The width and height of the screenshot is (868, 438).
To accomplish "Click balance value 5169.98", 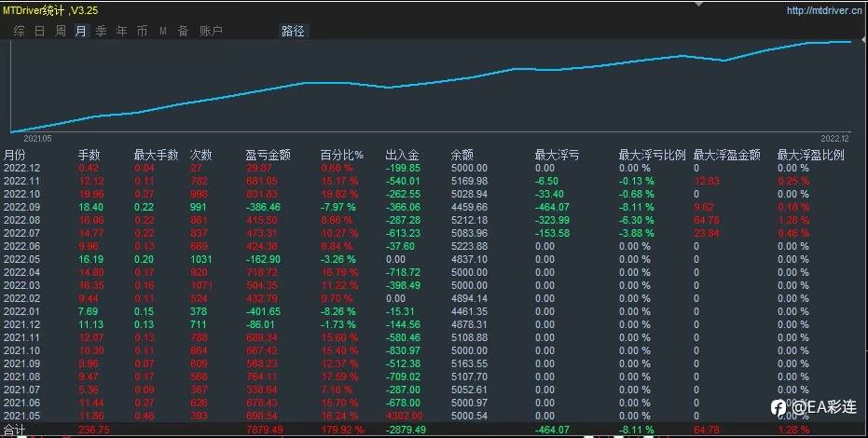I will [470, 181].
